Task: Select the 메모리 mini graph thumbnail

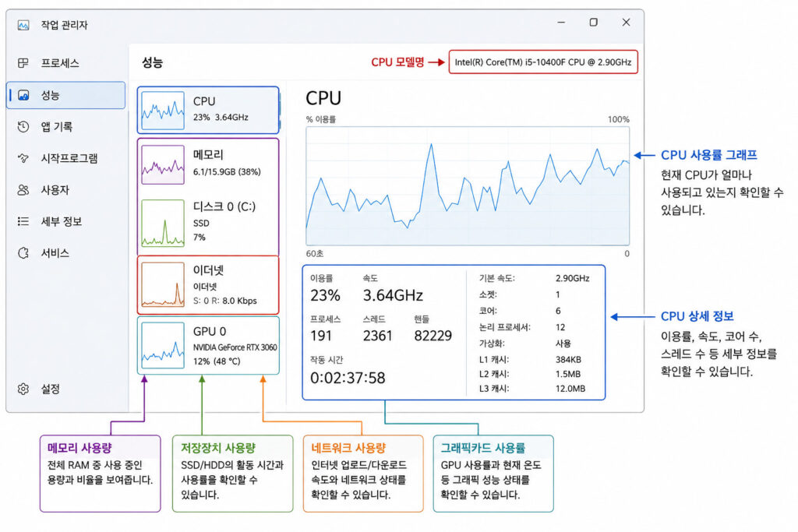Action: tap(163, 165)
